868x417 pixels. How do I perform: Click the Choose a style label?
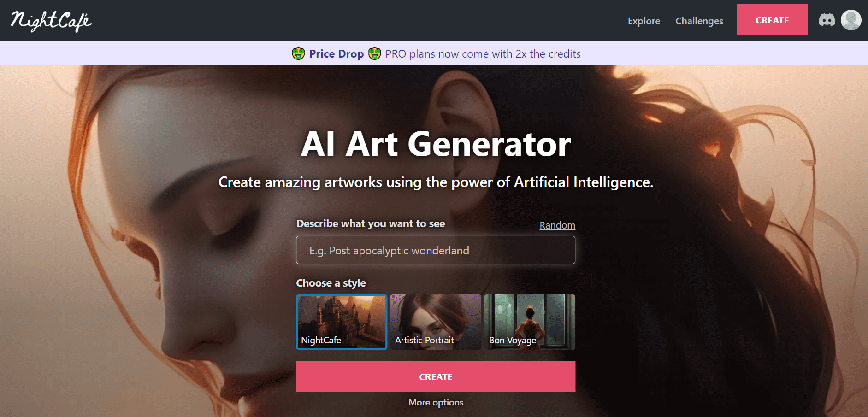click(x=331, y=283)
